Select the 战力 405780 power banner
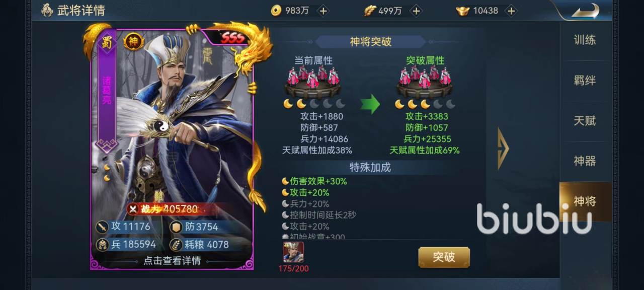Viewport: 644px width, 290px height. pos(164,209)
